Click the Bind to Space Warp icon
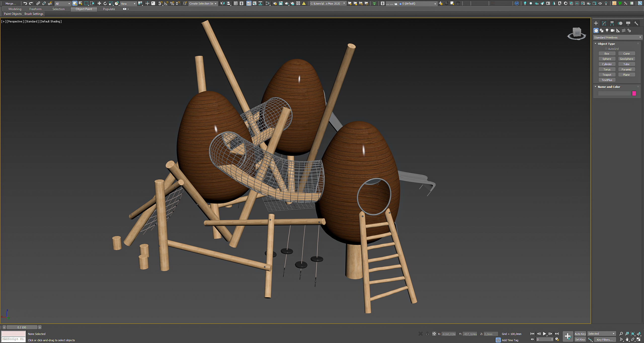The height and width of the screenshot is (343, 644). tap(50, 3)
